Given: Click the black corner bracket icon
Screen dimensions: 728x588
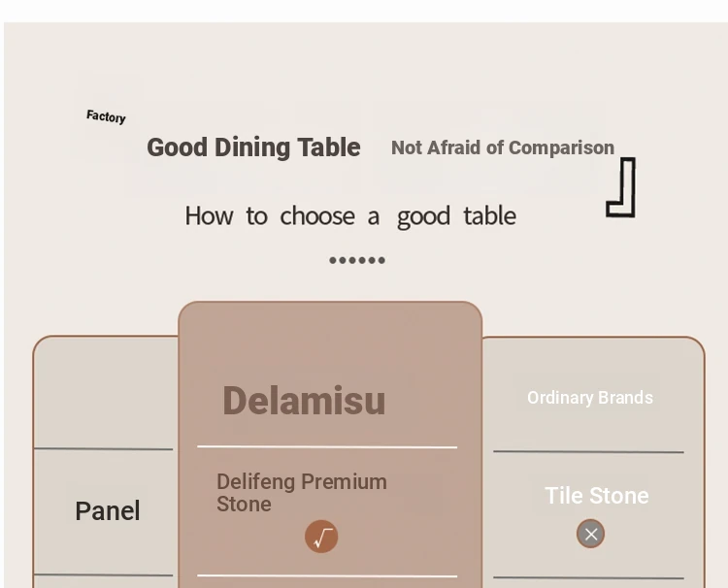Looking at the screenshot, I should point(622,187).
